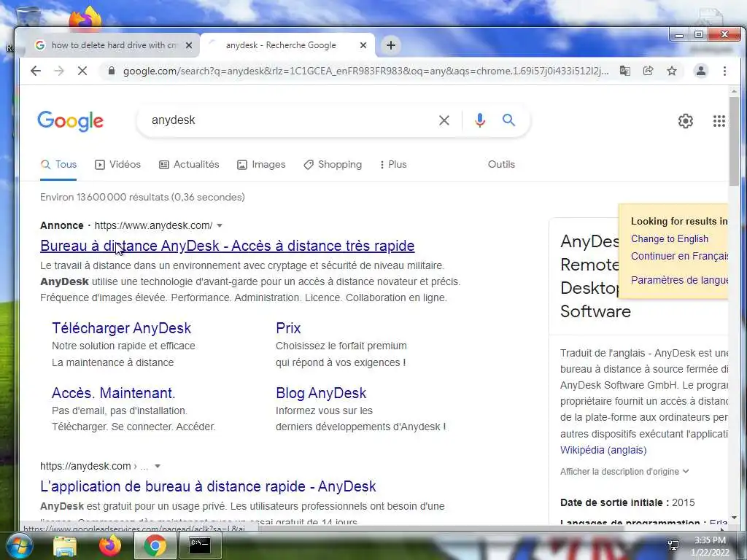Click the scrollbar down arrow
Image resolution: width=747 pixels, height=560 pixels.
click(x=734, y=518)
